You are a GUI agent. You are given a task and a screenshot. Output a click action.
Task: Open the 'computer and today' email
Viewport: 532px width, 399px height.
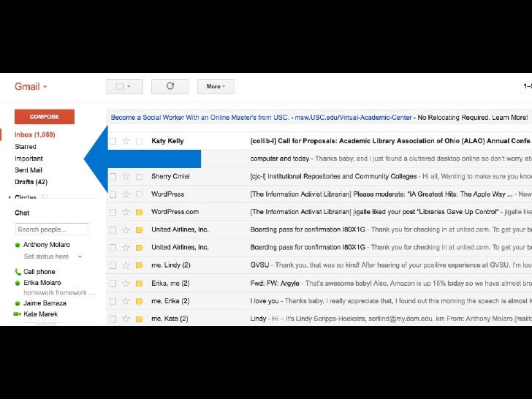click(280, 159)
